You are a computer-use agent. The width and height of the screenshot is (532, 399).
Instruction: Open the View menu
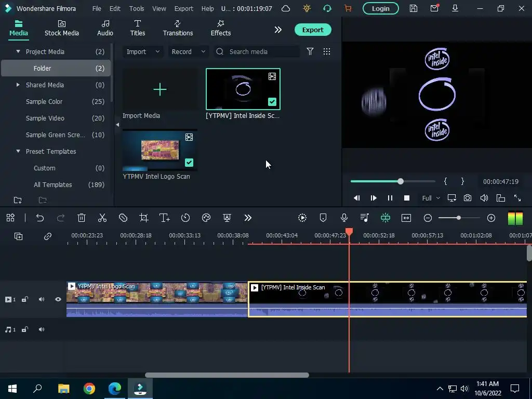tap(159, 8)
